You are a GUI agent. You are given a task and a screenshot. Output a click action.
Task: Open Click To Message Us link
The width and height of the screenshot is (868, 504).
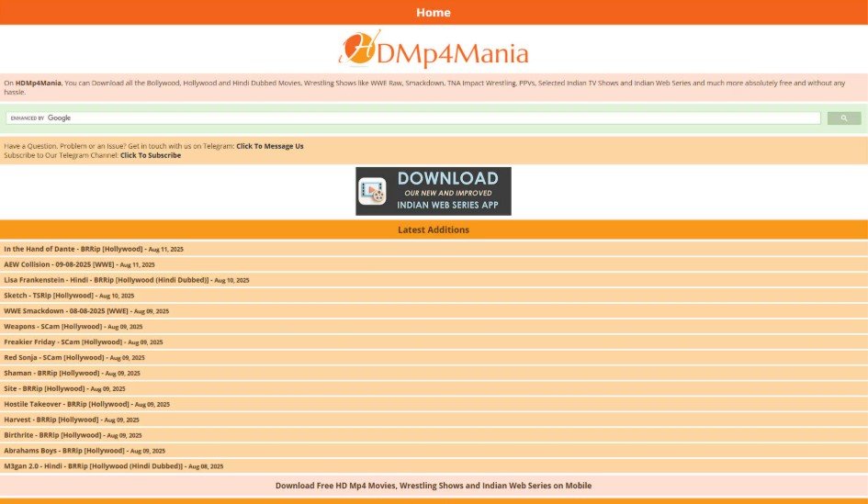(x=270, y=146)
